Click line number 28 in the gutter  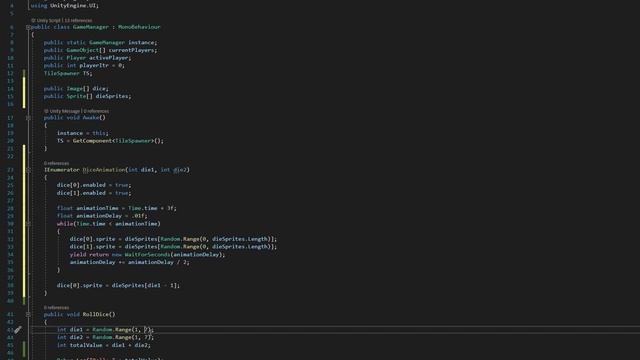[x=11, y=209]
